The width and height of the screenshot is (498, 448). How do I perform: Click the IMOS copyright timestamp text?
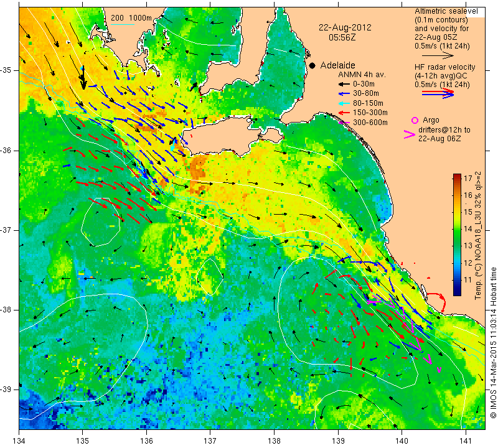pyautogui.click(x=493, y=343)
